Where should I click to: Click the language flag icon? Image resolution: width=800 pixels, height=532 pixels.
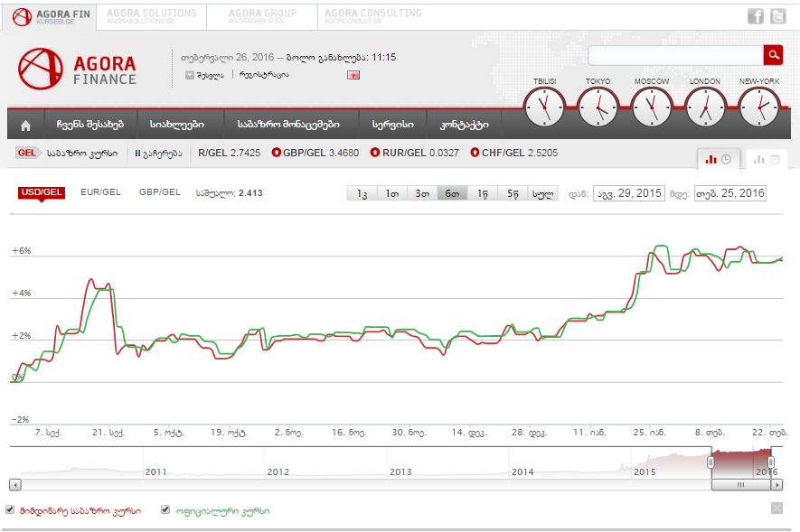[353, 74]
